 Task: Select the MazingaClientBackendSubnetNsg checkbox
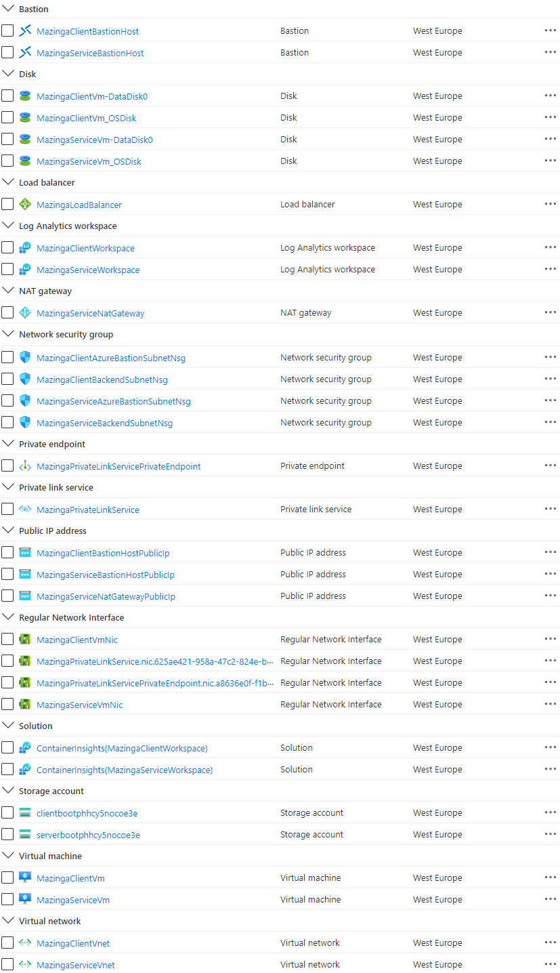(7, 379)
